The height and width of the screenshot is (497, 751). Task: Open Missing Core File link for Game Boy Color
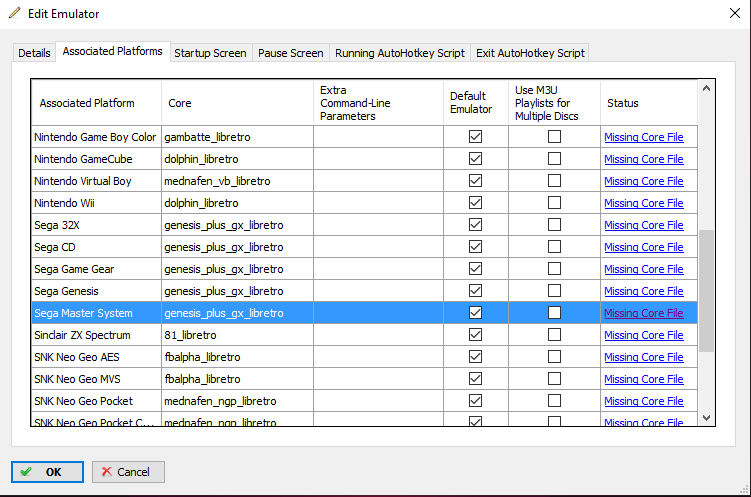644,137
